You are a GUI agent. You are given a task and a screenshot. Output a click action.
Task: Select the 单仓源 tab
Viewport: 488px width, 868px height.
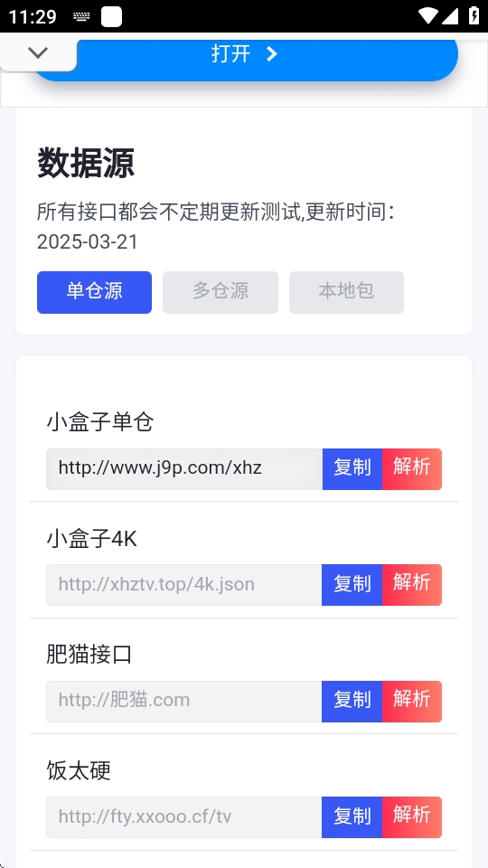click(x=94, y=292)
